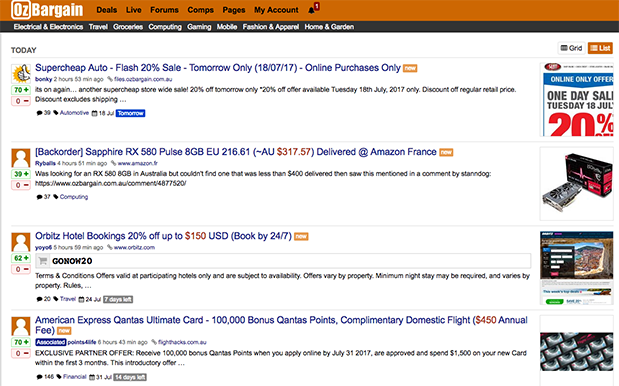Open the Forums menu

point(164,10)
